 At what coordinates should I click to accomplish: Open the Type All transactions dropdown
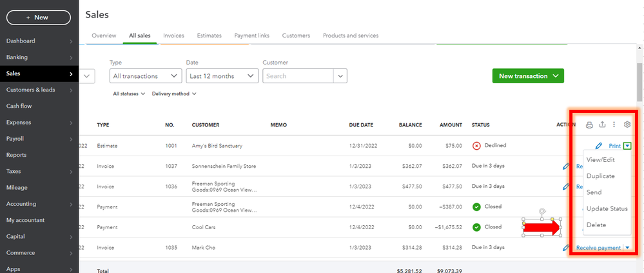click(x=145, y=76)
